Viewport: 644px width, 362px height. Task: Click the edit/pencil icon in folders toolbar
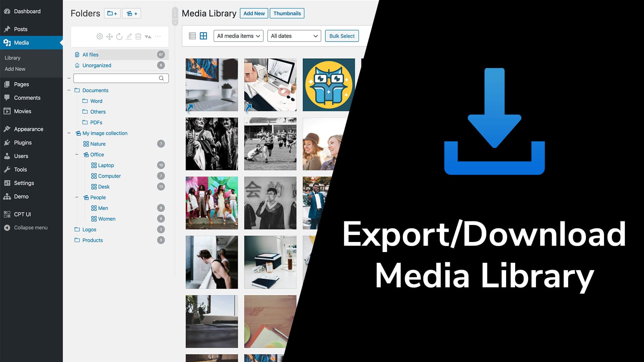tap(129, 36)
